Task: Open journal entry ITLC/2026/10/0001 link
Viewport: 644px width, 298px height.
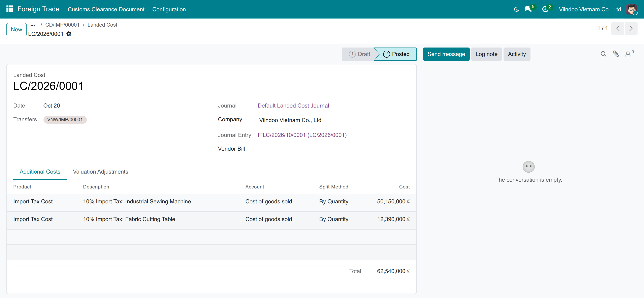Action: [302, 135]
